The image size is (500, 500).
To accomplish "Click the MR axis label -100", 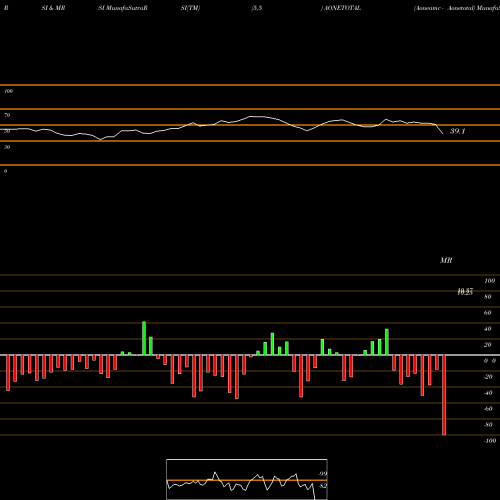I will click(490, 441).
